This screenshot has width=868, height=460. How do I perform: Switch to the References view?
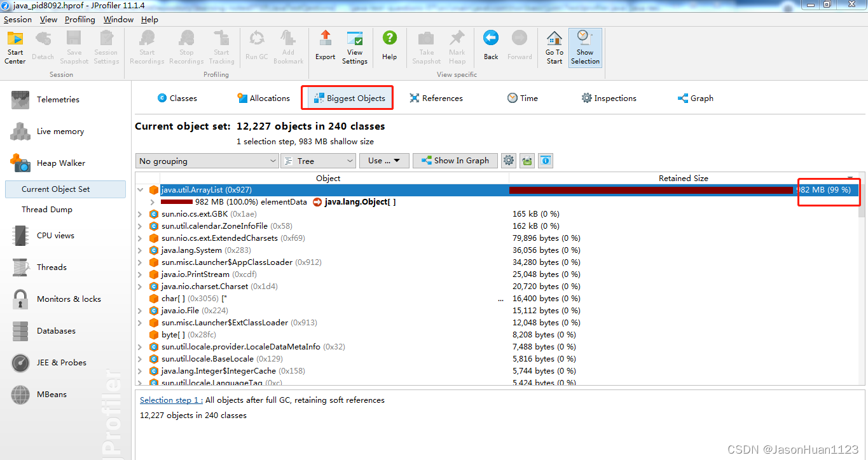coord(436,98)
